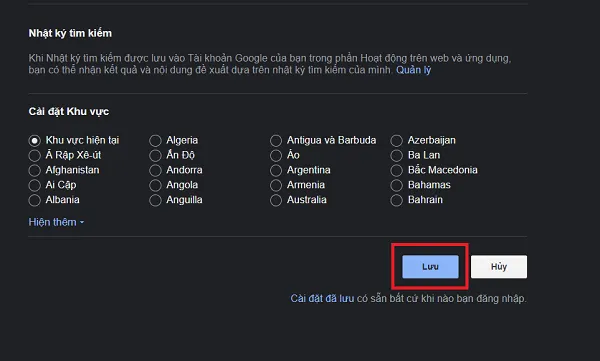Viewport: 600px width, 361px height.
Task: Select Ấn Độ region option
Action: 155,155
